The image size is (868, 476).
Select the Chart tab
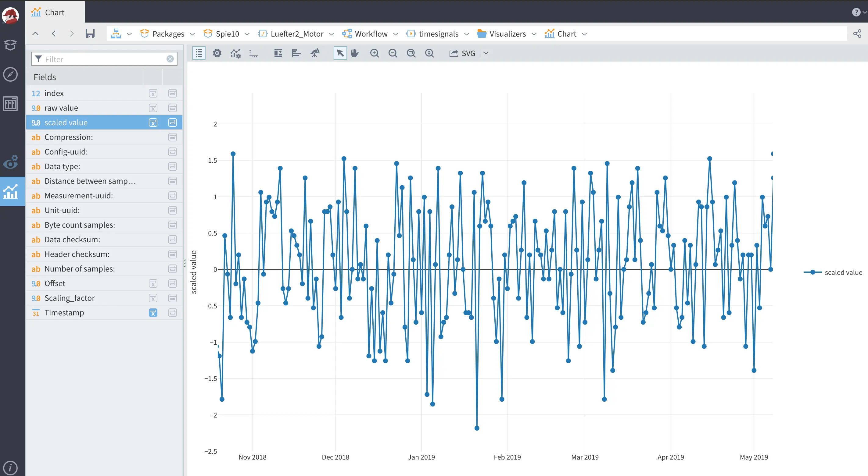point(55,12)
